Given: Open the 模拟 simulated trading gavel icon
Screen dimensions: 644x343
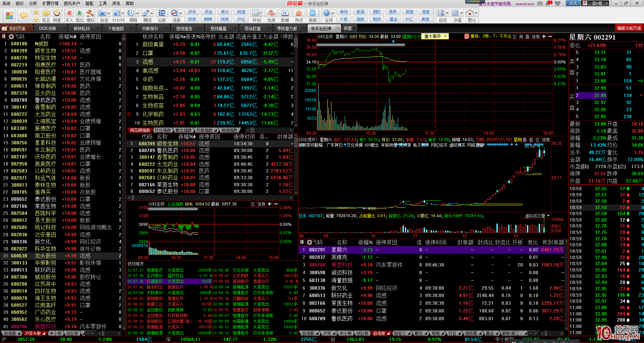Looking at the screenshot, I should tap(90, 15).
